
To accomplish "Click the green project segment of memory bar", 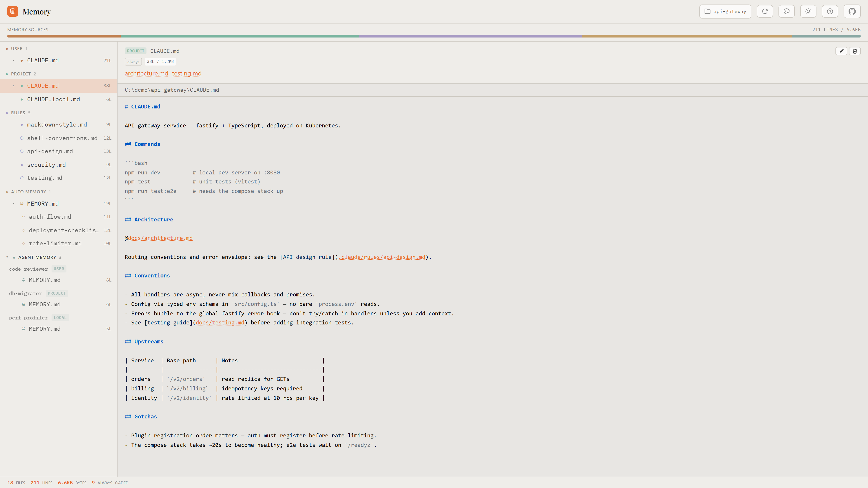I will (240, 36).
